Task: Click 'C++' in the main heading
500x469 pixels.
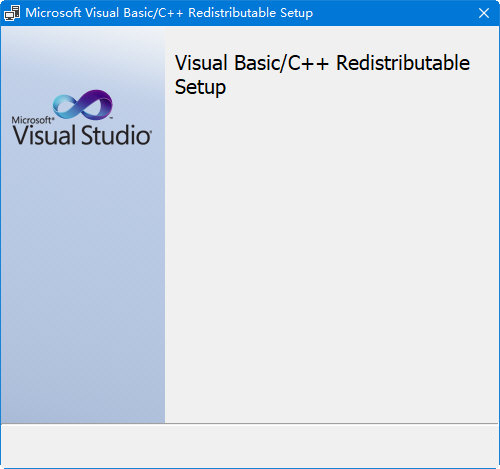Action: tap(308, 63)
